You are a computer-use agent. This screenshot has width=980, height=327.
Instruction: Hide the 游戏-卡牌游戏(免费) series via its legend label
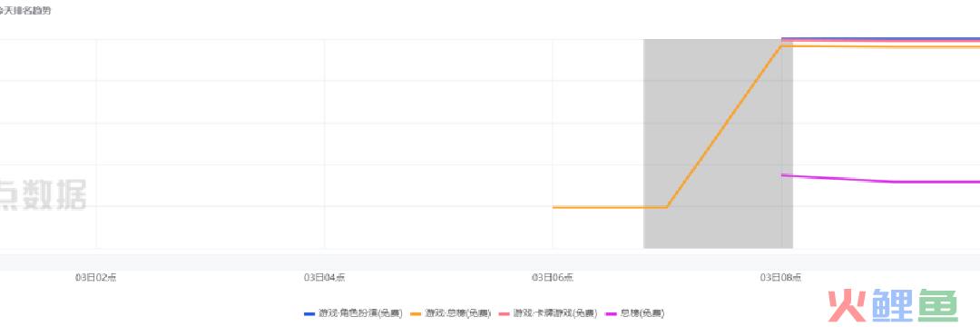555,313
